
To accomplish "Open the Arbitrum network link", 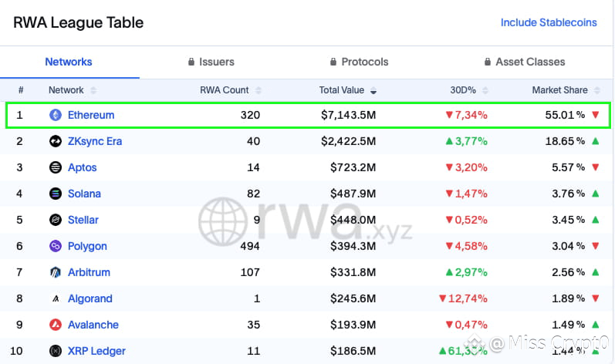I will pyautogui.click(x=89, y=272).
